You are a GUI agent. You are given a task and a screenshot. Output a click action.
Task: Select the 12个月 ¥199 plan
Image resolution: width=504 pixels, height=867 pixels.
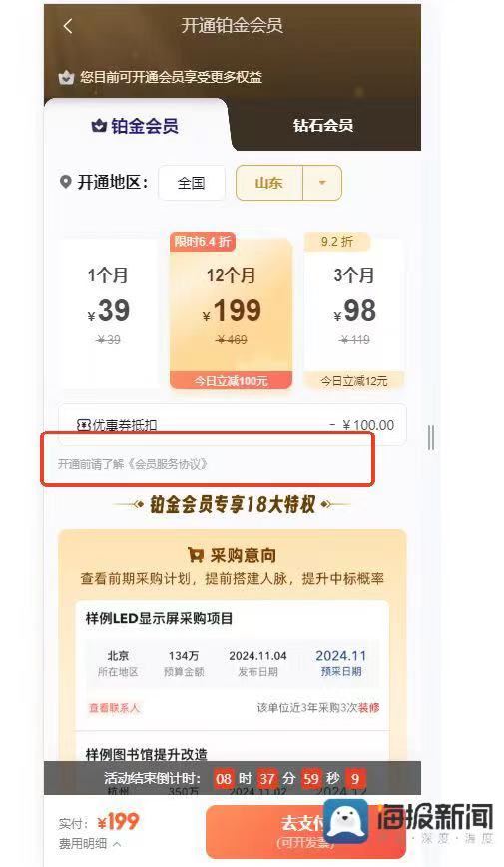coord(231,313)
